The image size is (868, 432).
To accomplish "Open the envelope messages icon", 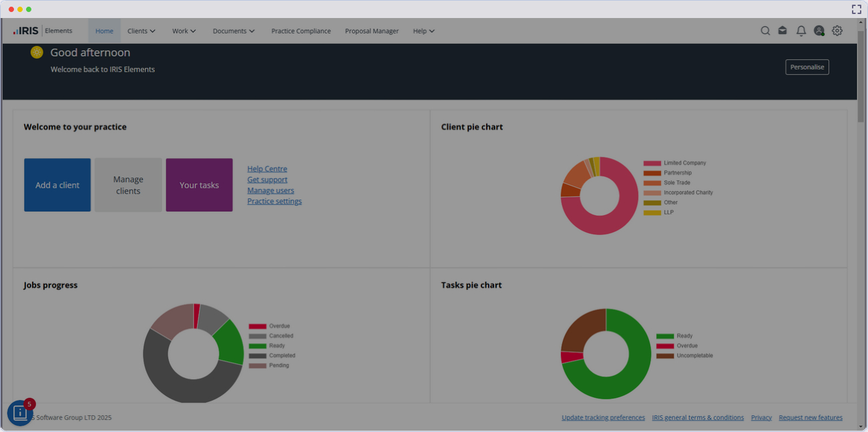I will (783, 31).
